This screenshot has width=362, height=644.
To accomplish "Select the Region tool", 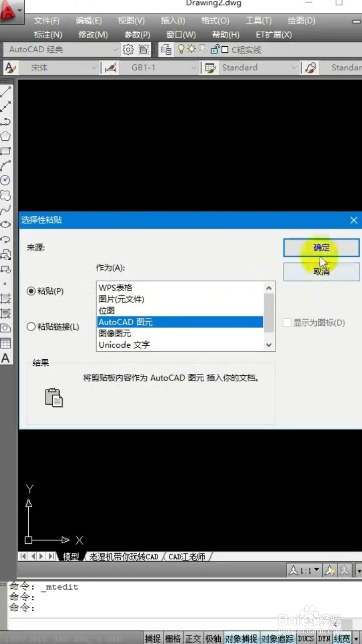I will 6,328.
